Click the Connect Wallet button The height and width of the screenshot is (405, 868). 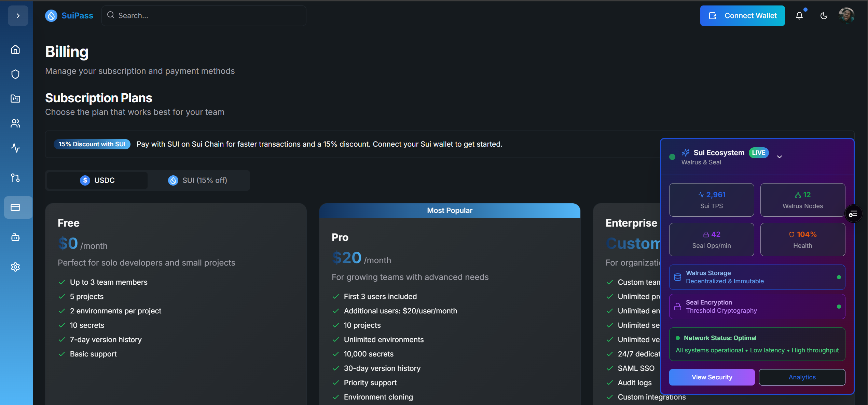[742, 16]
